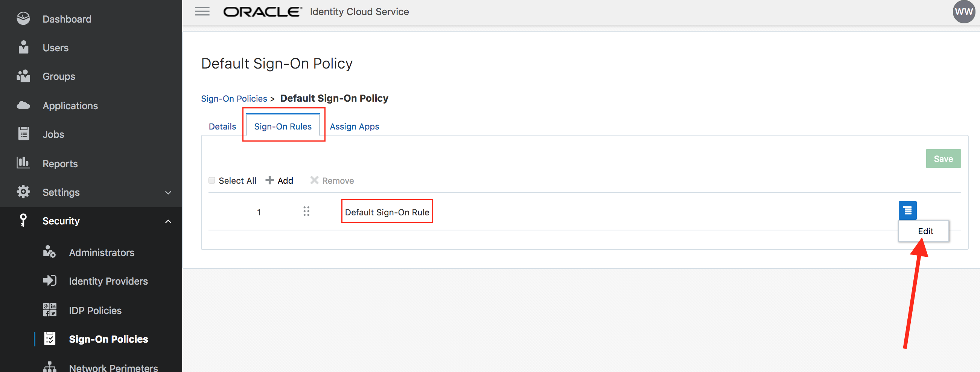Check the Select All checkbox
Image resolution: width=980 pixels, height=372 pixels.
[x=212, y=180]
